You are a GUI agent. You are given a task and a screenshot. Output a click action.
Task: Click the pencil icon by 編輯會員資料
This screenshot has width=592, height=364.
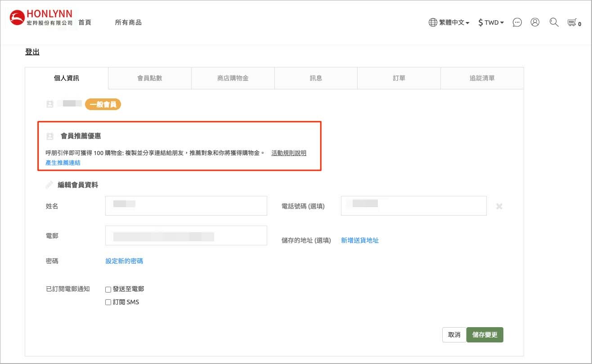coord(49,185)
